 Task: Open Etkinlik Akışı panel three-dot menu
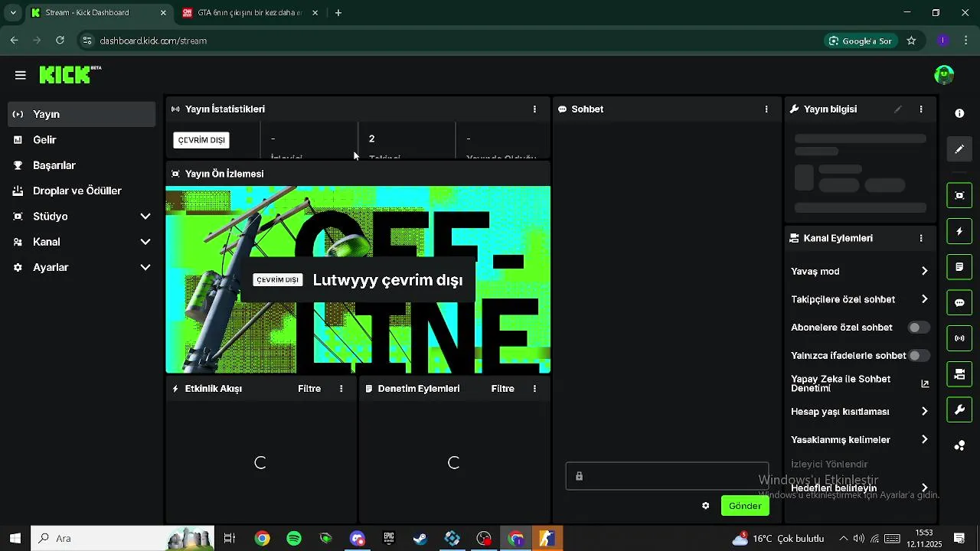coord(341,389)
